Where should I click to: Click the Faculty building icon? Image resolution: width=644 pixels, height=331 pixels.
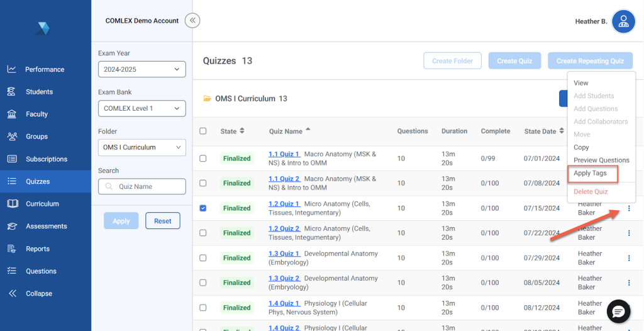coord(11,114)
